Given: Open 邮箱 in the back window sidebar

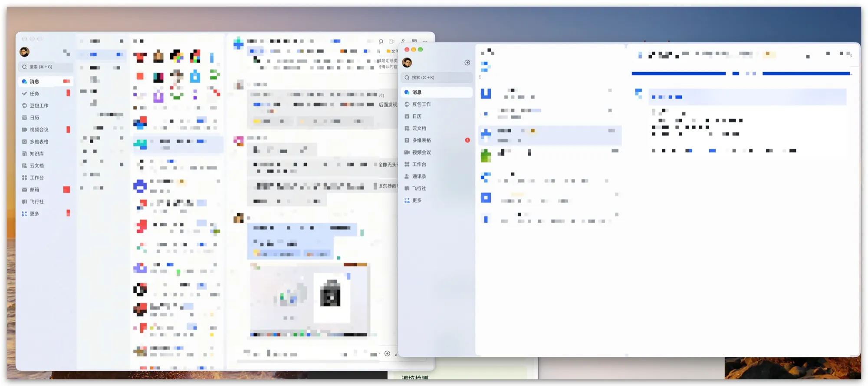Looking at the screenshot, I should coord(46,190).
